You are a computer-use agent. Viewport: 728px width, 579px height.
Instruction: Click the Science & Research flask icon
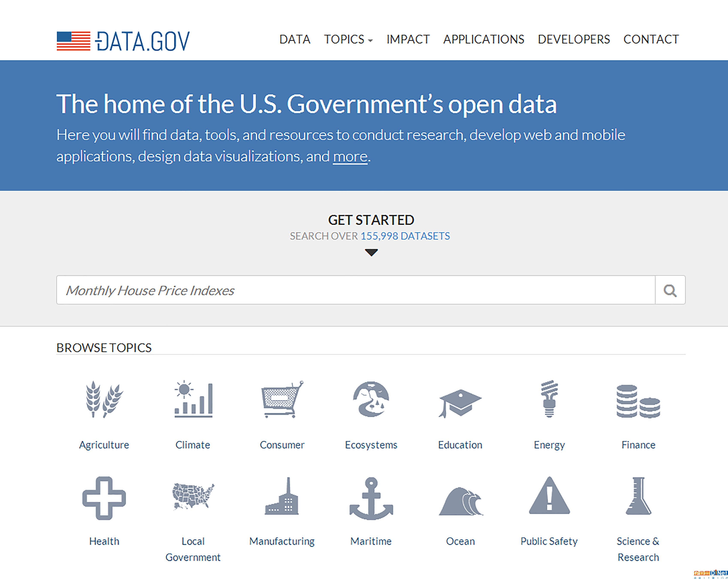point(638,496)
